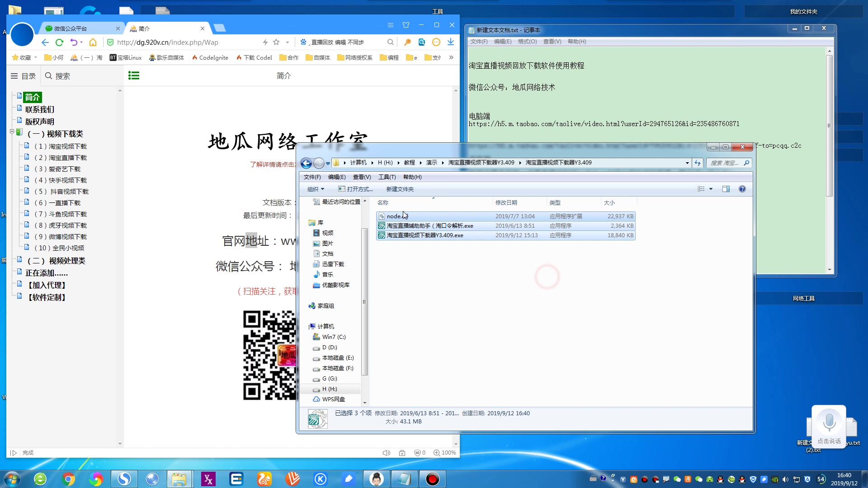Open the Yx taskbar application
Screen dimensions: 868x488
pyautogui.click(x=208, y=479)
